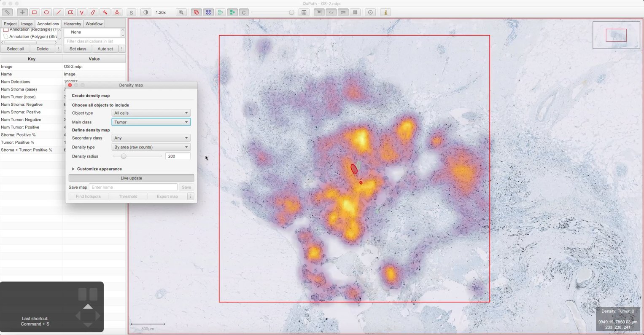Open more options menu beside Auto set
This screenshot has height=335, width=644.
(x=122, y=49)
